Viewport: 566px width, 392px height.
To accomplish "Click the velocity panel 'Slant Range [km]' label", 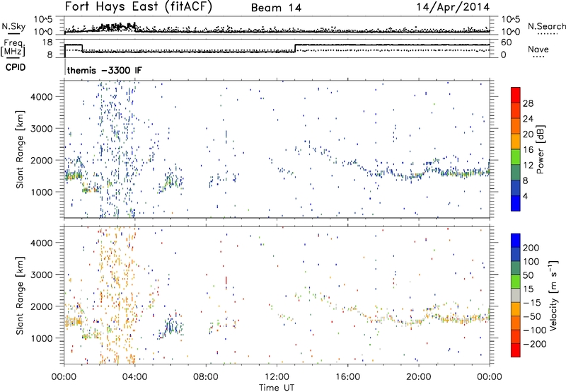I will tap(20, 295).
